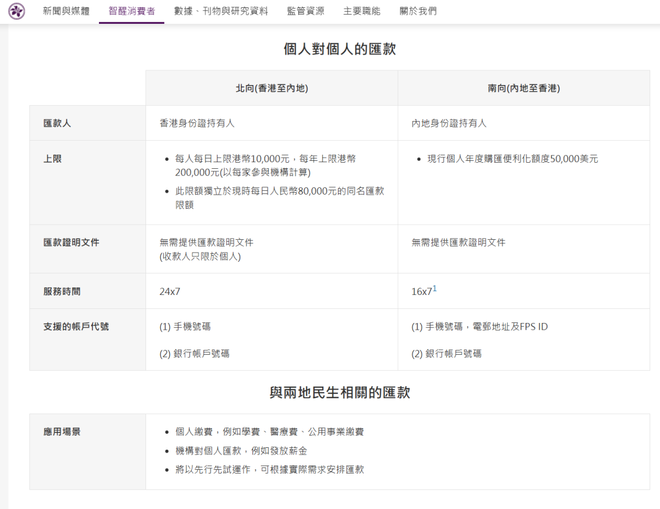The height and width of the screenshot is (509, 660).
Task: Click the 24x7 service time cell
Action: point(170,291)
